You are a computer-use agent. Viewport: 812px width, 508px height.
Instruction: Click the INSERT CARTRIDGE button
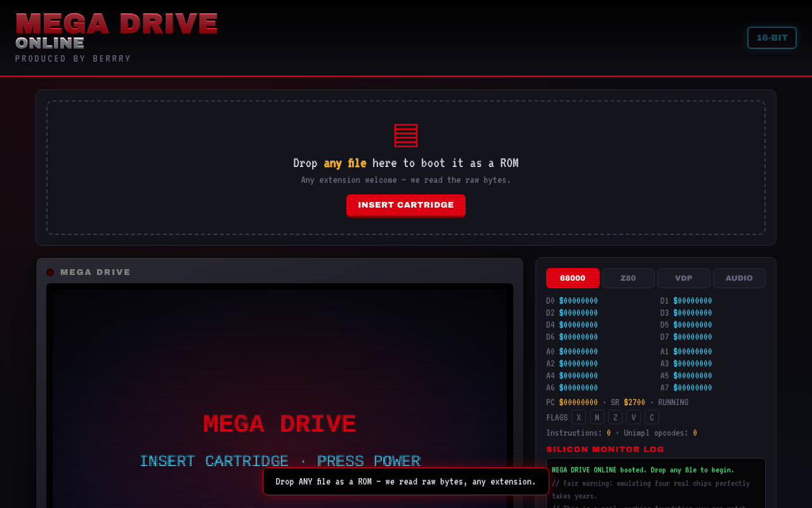tap(406, 205)
